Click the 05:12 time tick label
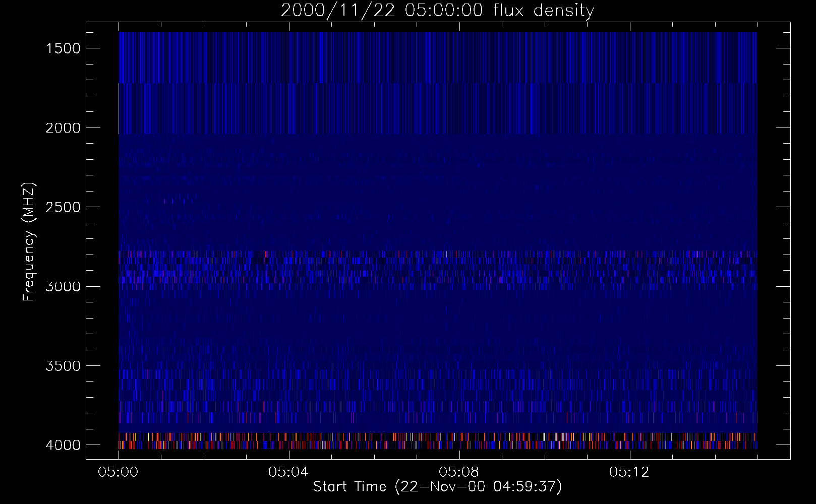The image size is (816, 504). click(629, 472)
